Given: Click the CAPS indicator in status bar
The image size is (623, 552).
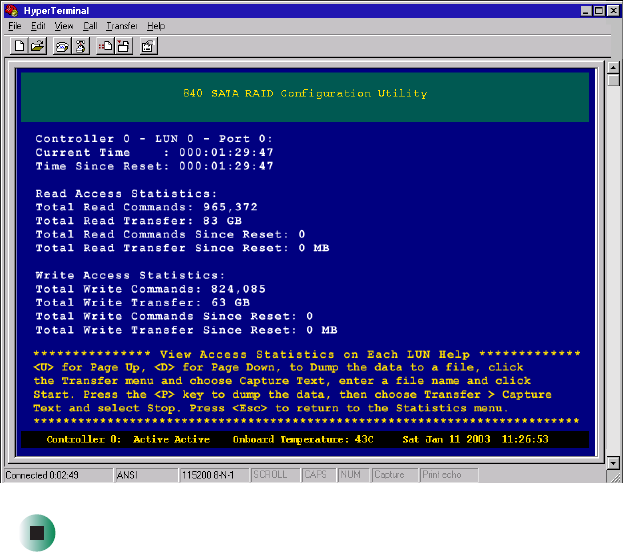Looking at the screenshot, I should (x=318, y=475).
